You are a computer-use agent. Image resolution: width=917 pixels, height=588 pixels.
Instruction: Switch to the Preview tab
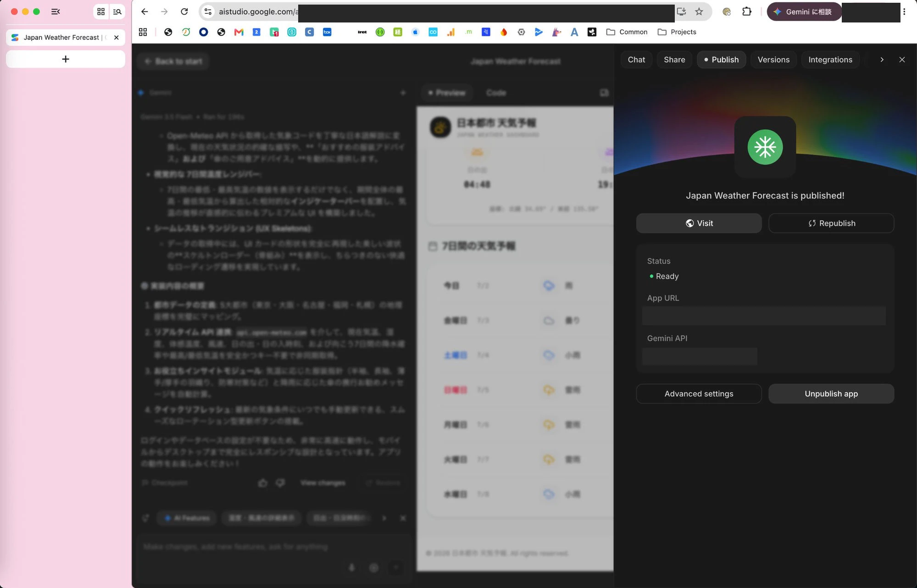tap(446, 93)
